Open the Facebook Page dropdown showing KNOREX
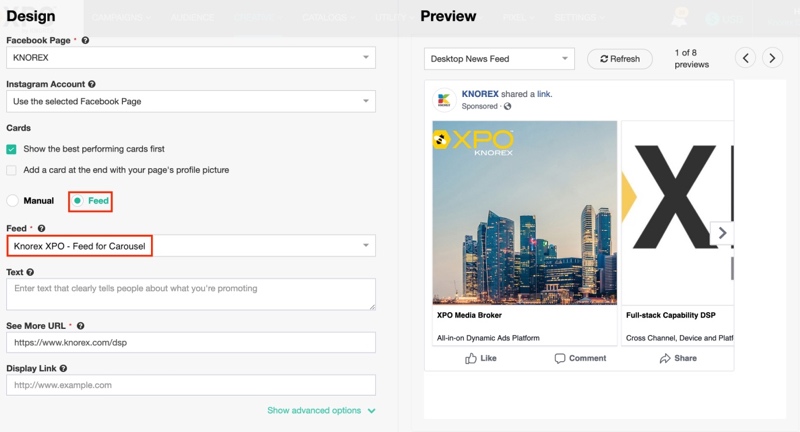The image size is (800, 432). (190, 58)
